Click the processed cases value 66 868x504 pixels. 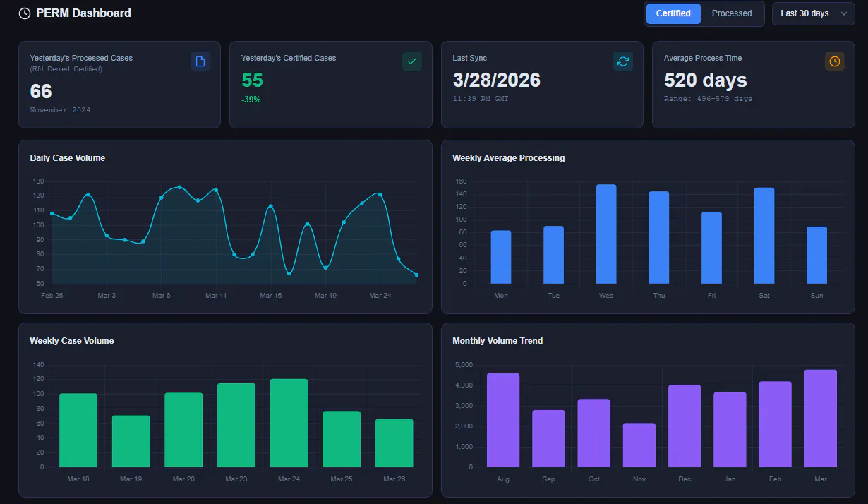coord(41,91)
